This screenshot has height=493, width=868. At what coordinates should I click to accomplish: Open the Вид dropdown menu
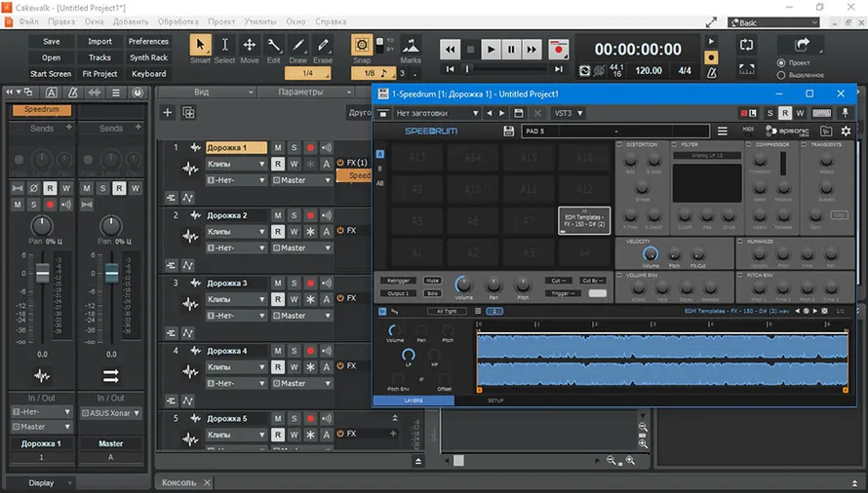click(x=208, y=92)
